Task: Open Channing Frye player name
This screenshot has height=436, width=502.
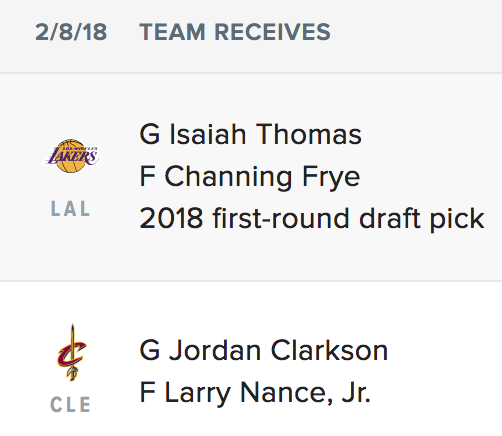Action: click(x=262, y=177)
